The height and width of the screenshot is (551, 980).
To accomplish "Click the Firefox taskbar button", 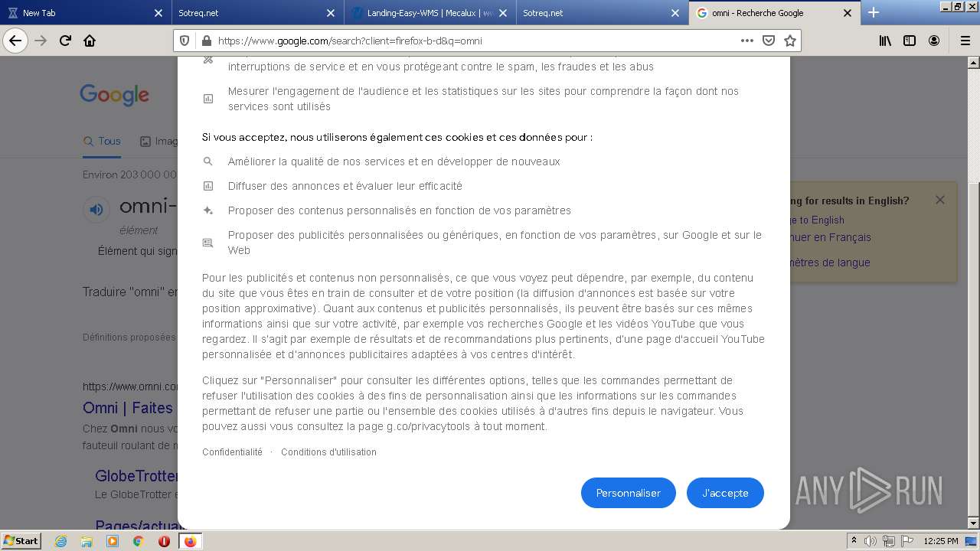I will pyautogui.click(x=190, y=541).
